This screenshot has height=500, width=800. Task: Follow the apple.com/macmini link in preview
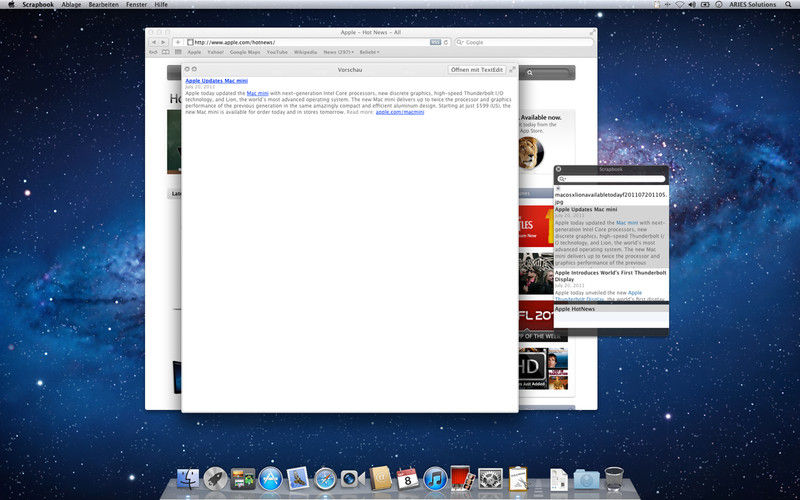[x=400, y=112]
